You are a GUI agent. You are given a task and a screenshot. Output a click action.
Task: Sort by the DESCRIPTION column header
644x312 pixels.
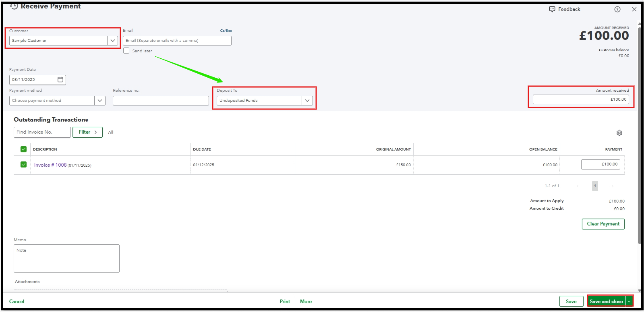tap(45, 149)
